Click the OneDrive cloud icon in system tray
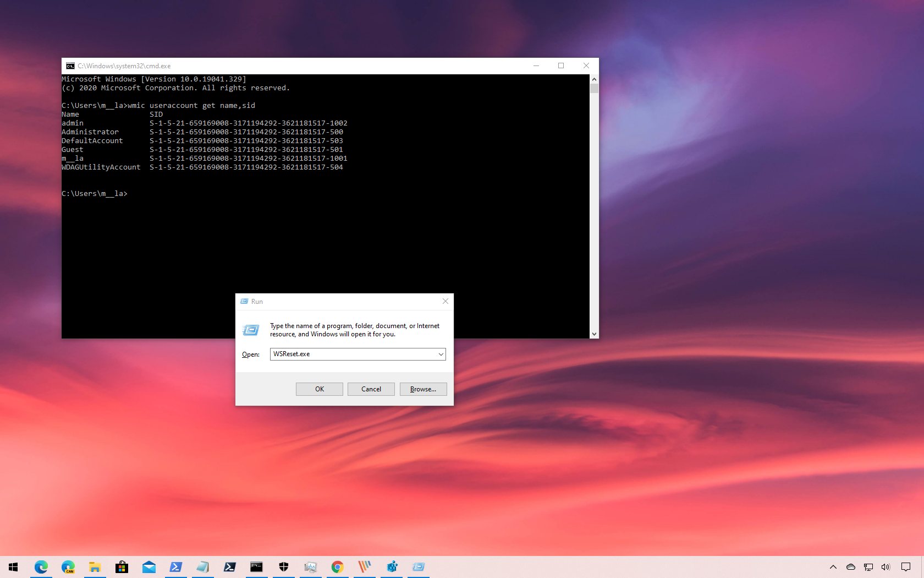The image size is (924, 578). pos(851,567)
